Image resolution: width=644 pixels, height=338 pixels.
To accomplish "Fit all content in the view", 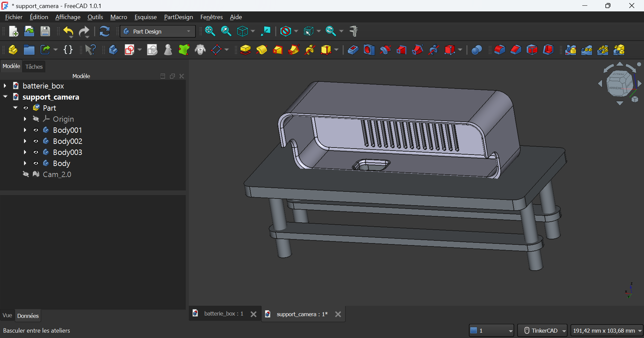I will pyautogui.click(x=210, y=31).
